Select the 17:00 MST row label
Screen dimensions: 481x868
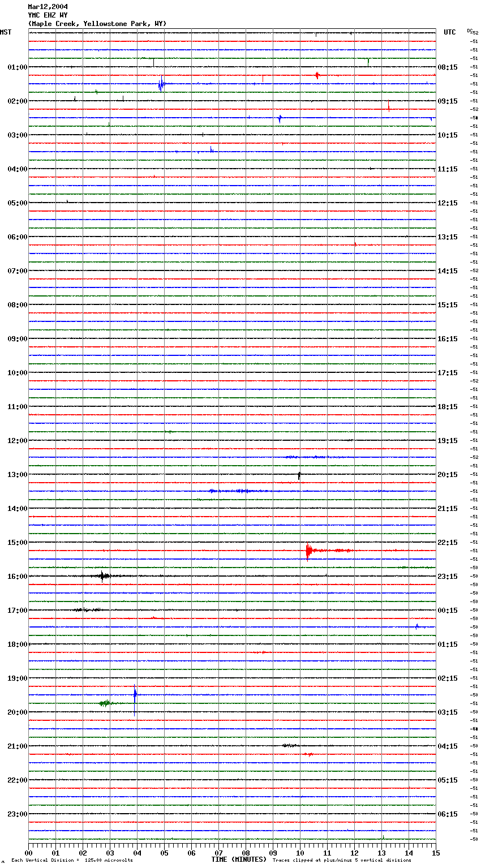18,611
